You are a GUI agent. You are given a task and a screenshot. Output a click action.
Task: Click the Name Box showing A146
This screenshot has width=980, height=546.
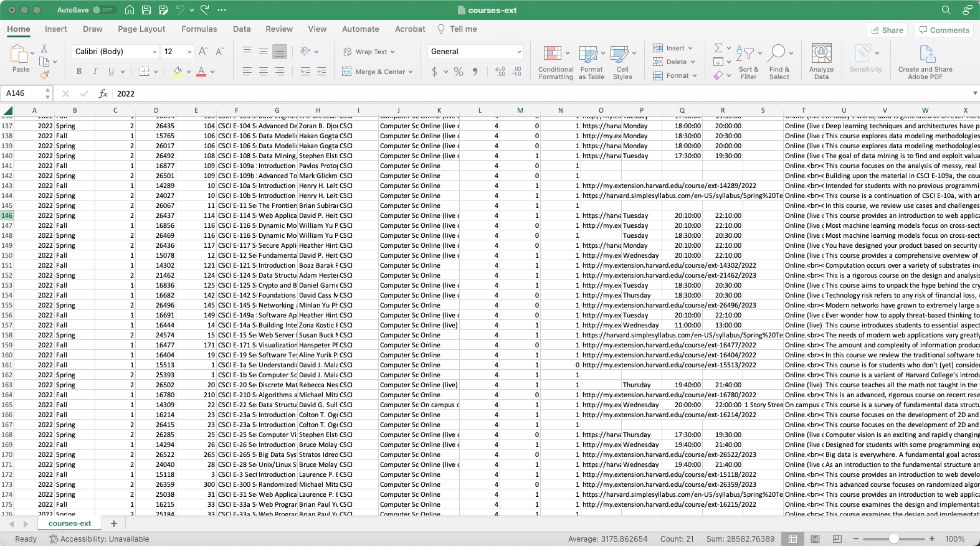click(22, 93)
